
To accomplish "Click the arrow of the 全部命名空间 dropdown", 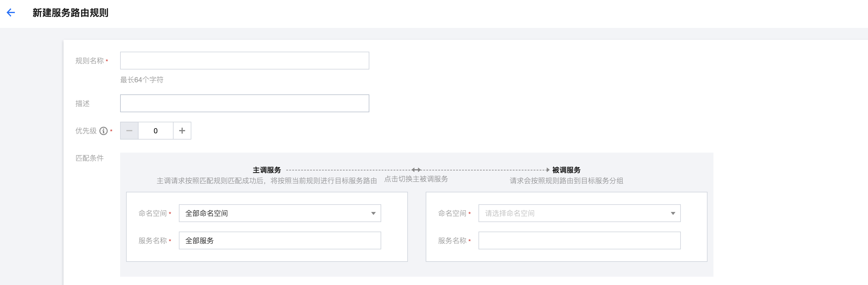I will point(373,213).
